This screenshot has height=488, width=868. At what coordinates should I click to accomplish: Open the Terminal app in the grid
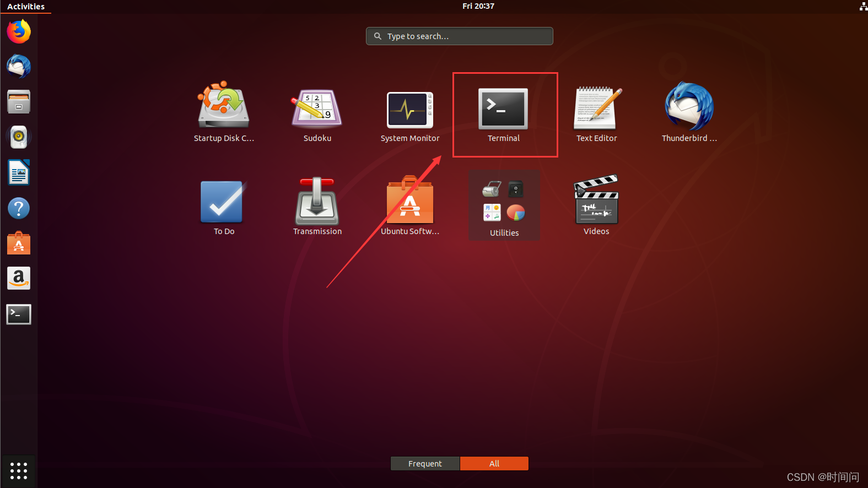[x=503, y=115]
